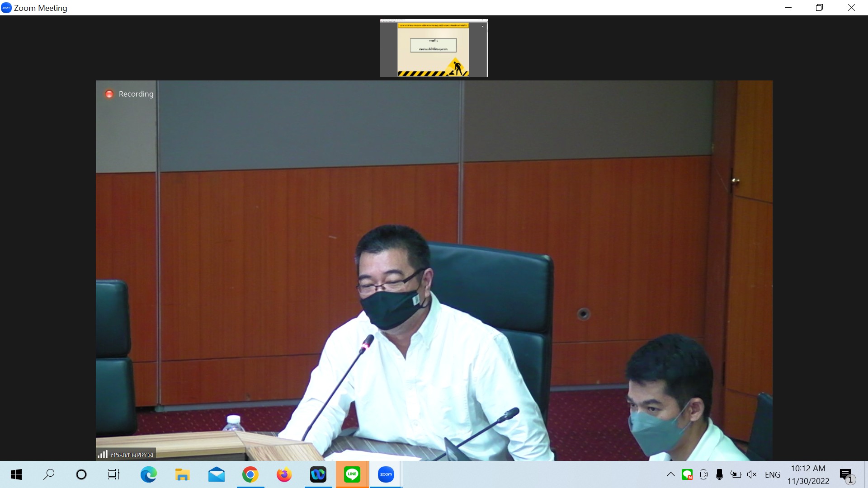Click the microphone tray icon
Image resolution: width=868 pixels, height=488 pixels.
[x=719, y=474]
